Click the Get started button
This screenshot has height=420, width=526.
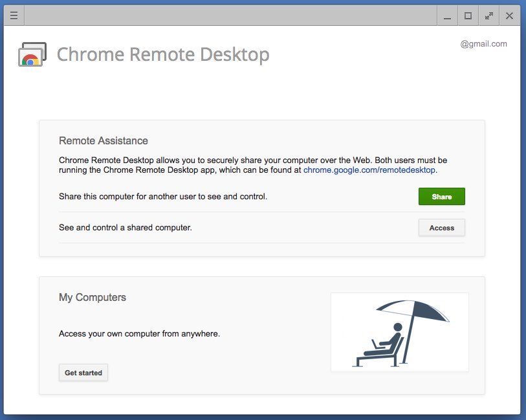[x=83, y=373]
